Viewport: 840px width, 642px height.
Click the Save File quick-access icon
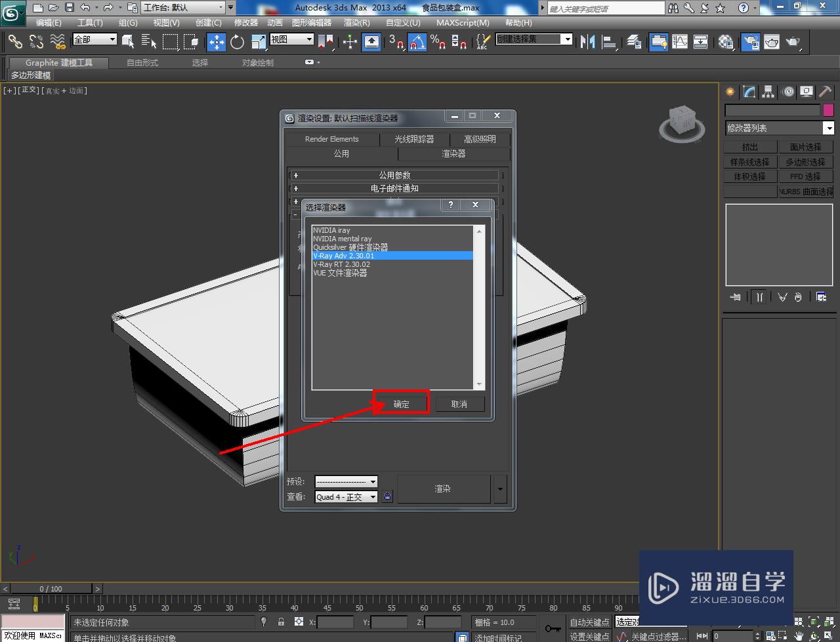(x=70, y=8)
